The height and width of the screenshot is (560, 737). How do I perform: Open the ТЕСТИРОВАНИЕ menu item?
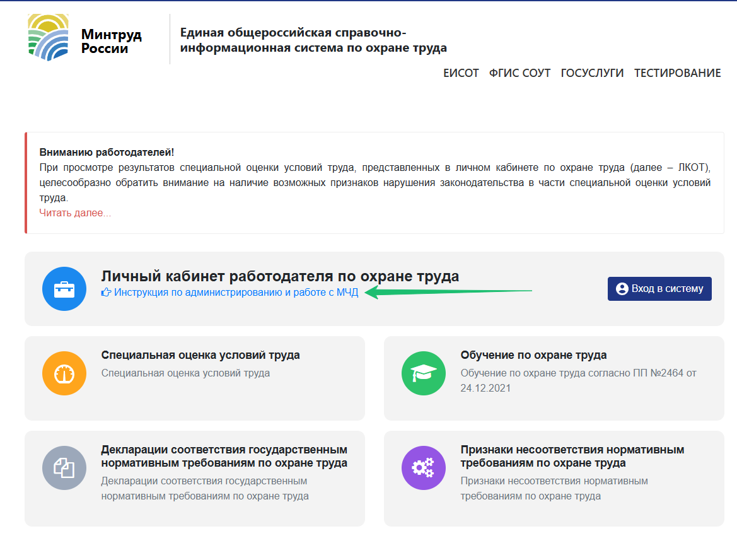pos(677,73)
